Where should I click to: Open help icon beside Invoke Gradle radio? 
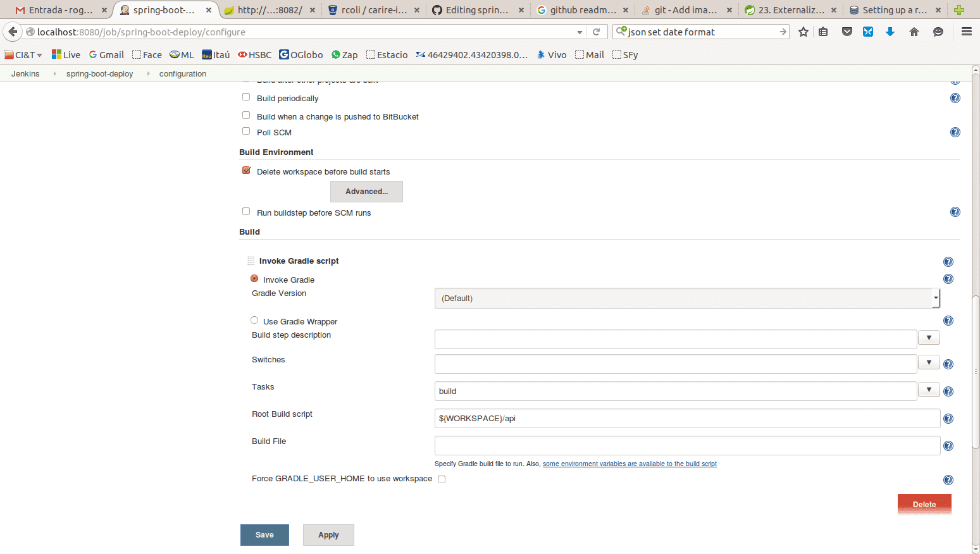[948, 279]
